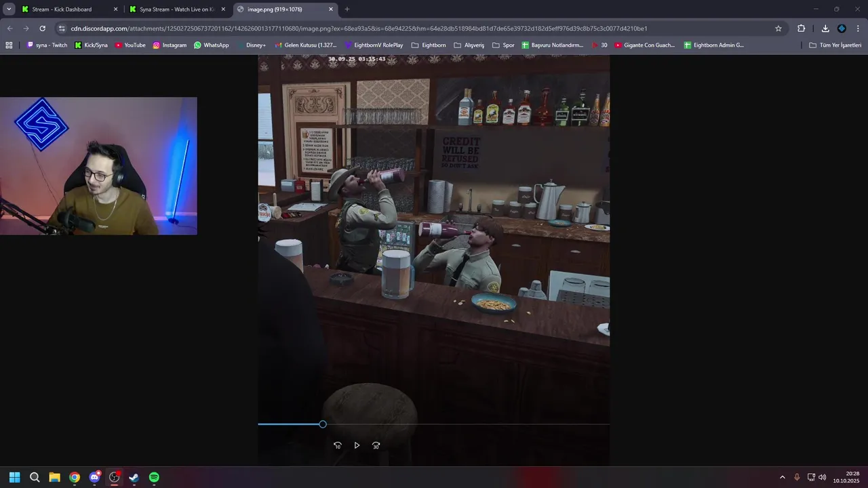
Task: Open Discord from the taskbar
Action: [x=94, y=477]
